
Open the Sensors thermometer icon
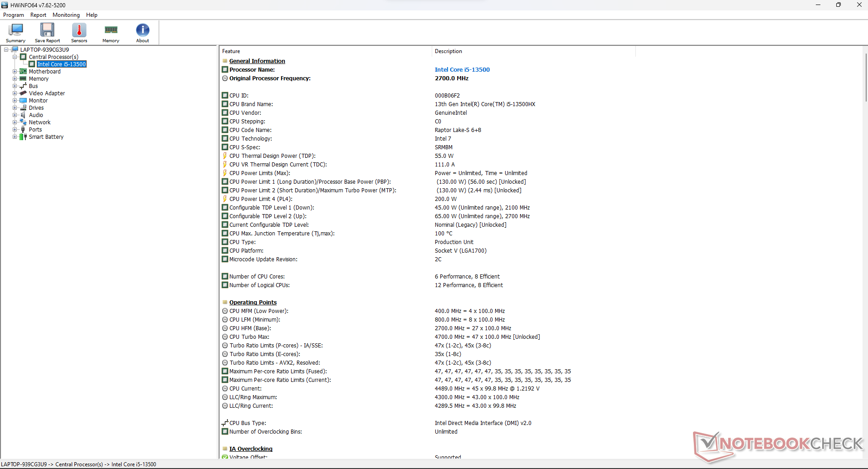point(79,30)
